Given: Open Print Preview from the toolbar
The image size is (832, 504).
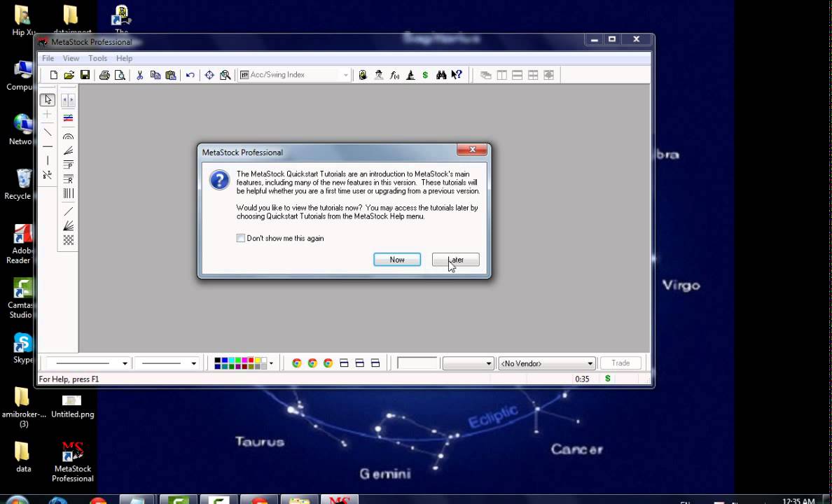Looking at the screenshot, I should point(120,76).
